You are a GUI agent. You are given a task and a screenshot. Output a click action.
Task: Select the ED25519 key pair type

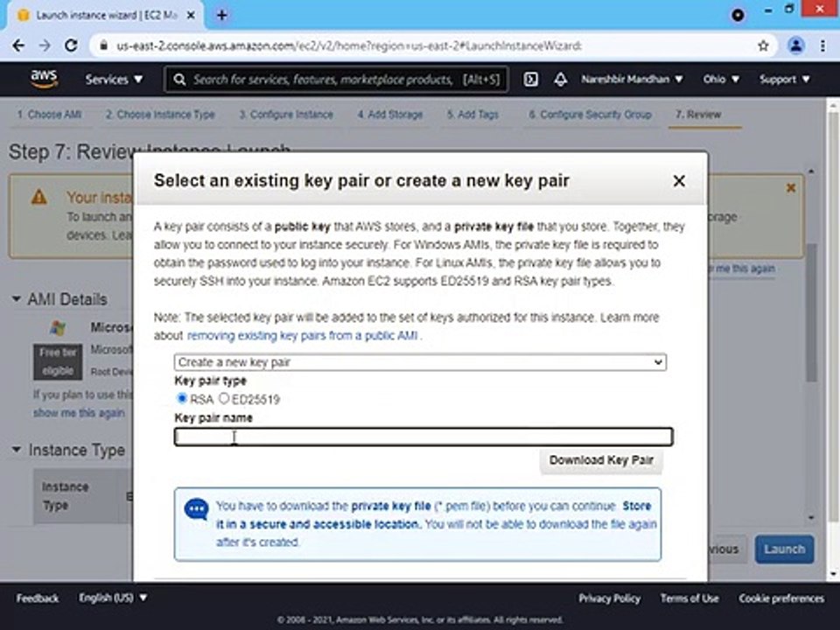click(x=224, y=399)
